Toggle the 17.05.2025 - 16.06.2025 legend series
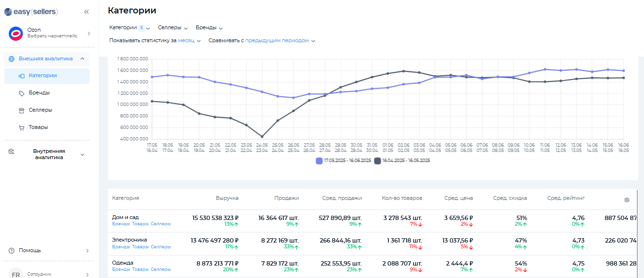Screen dimensions: 644x278 click(x=344, y=161)
